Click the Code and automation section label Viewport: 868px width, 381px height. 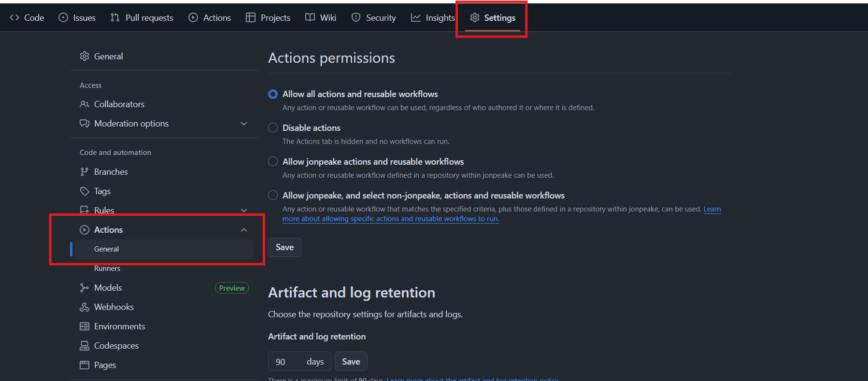pyautogui.click(x=115, y=153)
